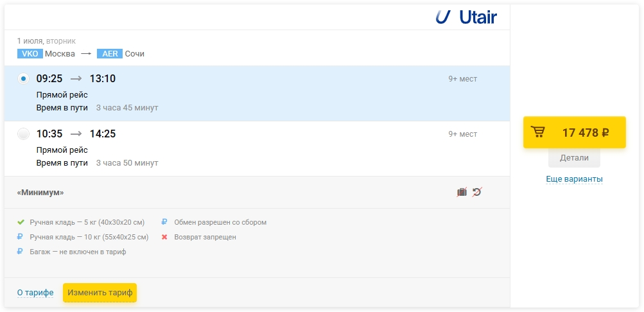The image size is (644, 312).
Task: Click the Utair airline logo
Action: 466,17
